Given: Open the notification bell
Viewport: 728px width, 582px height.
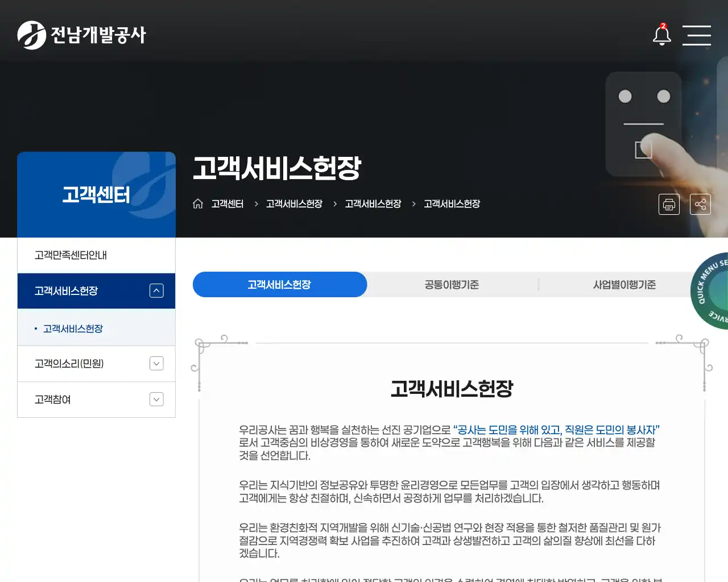Looking at the screenshot, I should pos(662,35).
